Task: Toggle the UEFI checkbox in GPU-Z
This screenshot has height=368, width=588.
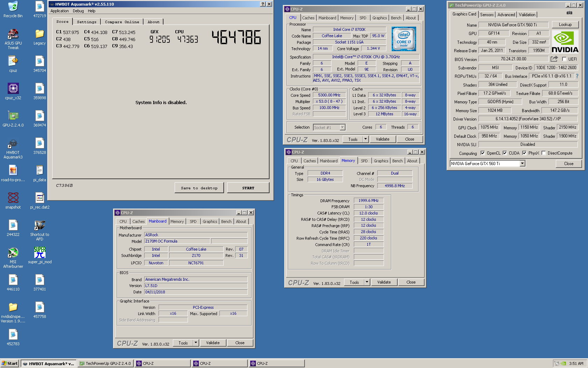Action: point(564,59)
